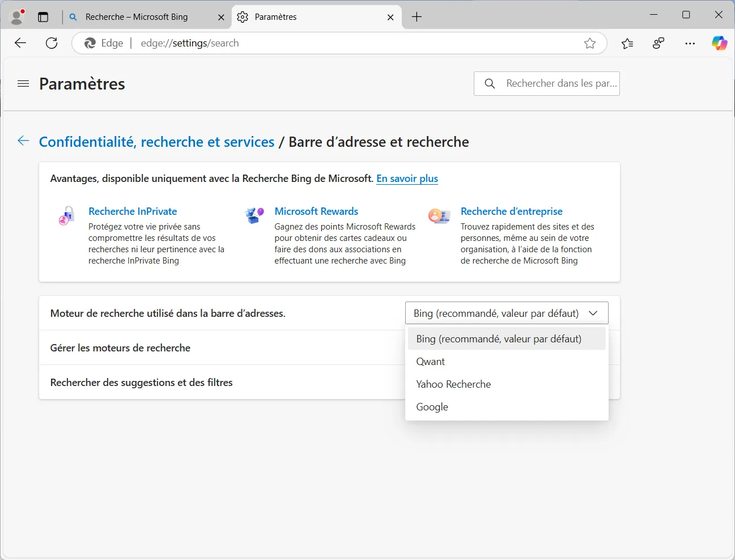Go back with the browser back arrow

click(x=20, y=43)
